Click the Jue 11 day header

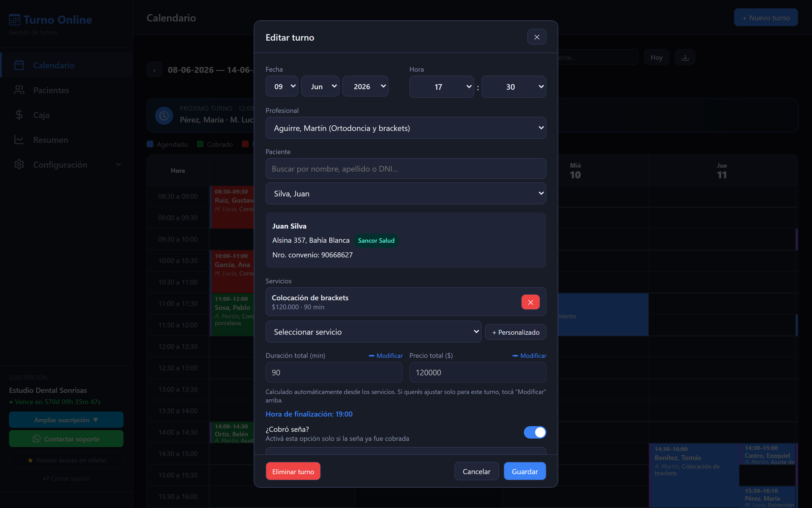click(x=722, y=170)
